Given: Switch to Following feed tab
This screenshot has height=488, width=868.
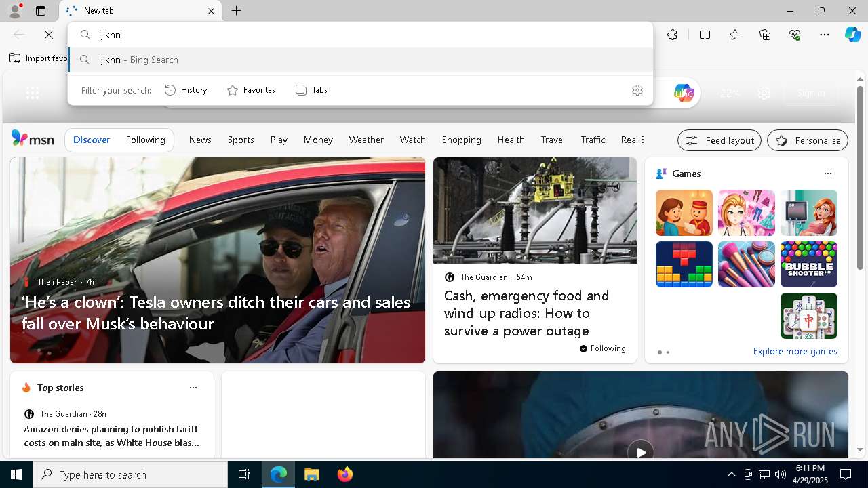Looking at the screenshot, I should coord(145,140).
